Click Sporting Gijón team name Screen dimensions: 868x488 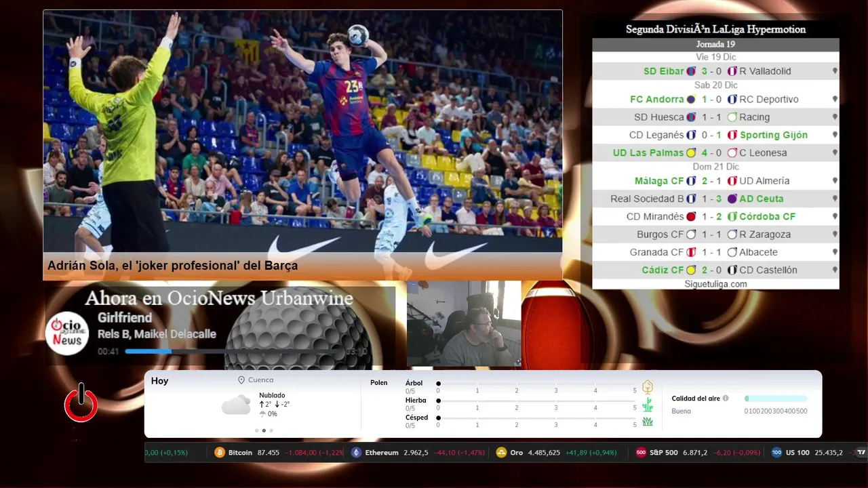774,135
